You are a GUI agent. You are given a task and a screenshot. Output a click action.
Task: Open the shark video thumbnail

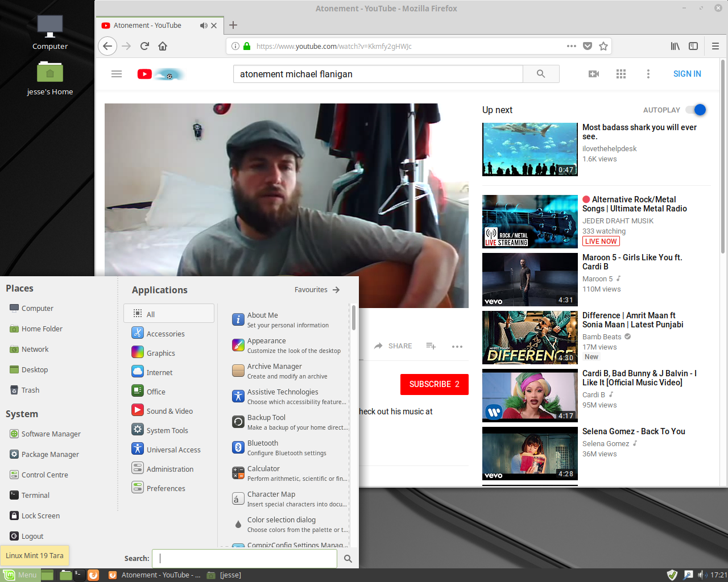click(530, 149)
